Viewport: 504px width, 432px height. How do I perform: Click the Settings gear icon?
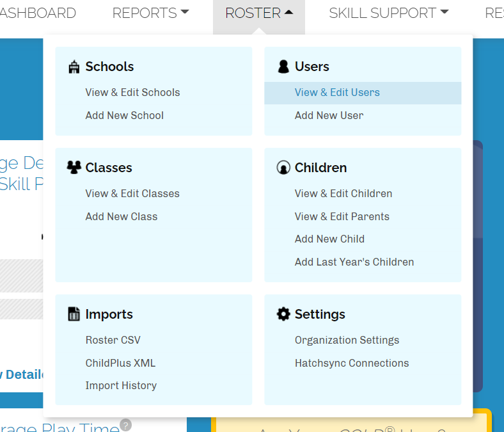click(283, 314)
